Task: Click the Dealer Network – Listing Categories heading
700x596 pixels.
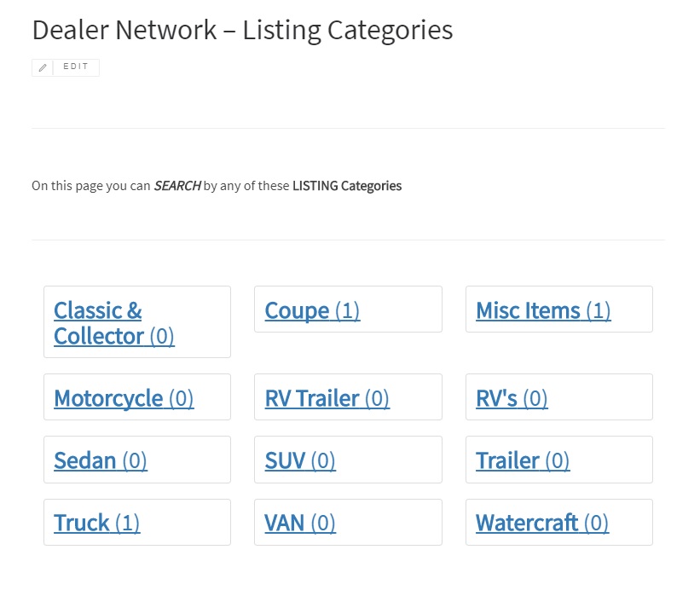Action: pyautogui.click(x=242, y=30)
